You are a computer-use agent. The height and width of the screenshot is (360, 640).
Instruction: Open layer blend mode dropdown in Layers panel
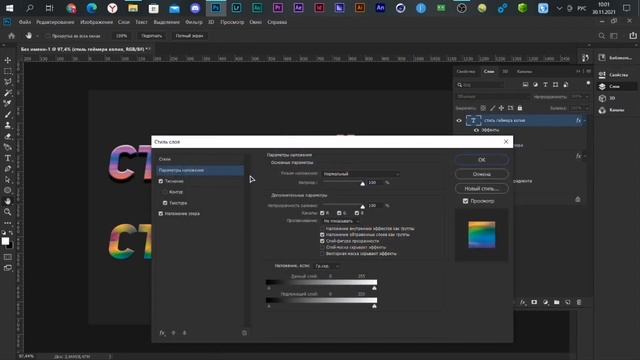[492, 97]
